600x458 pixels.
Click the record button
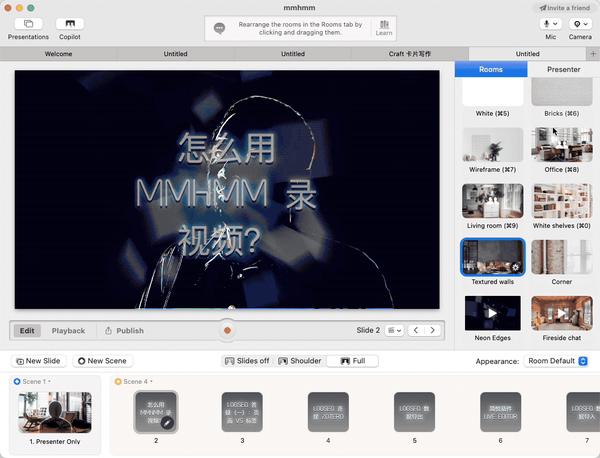227,330
